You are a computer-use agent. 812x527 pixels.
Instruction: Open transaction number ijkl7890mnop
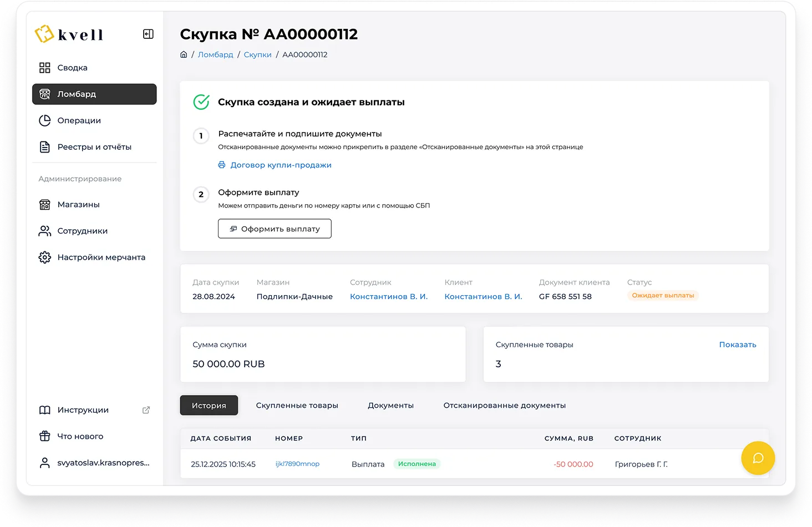point(297,464)
